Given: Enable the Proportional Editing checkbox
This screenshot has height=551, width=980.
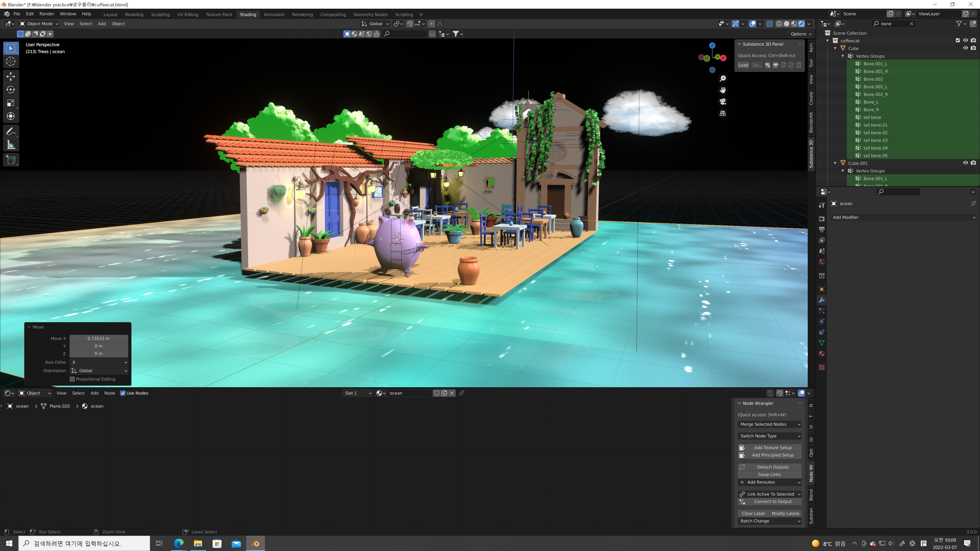Looking at the screenshot, I should point(72,379).
